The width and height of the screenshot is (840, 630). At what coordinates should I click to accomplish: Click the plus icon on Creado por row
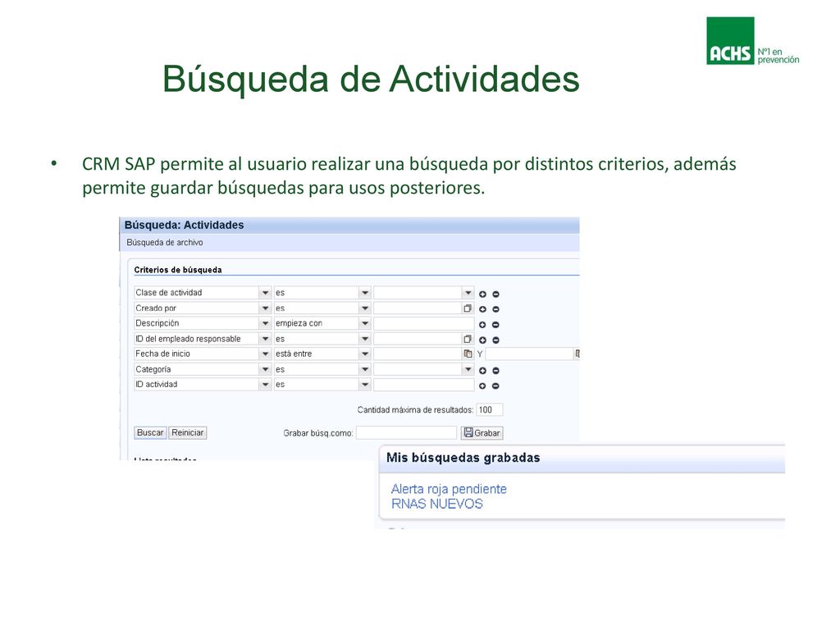pyautogui.click(x=482, y=309)
